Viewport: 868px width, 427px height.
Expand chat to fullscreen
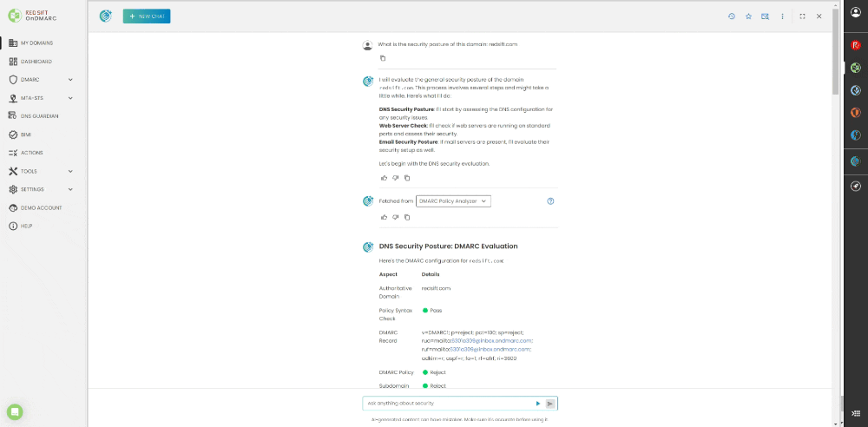click(x=802, y=16)
